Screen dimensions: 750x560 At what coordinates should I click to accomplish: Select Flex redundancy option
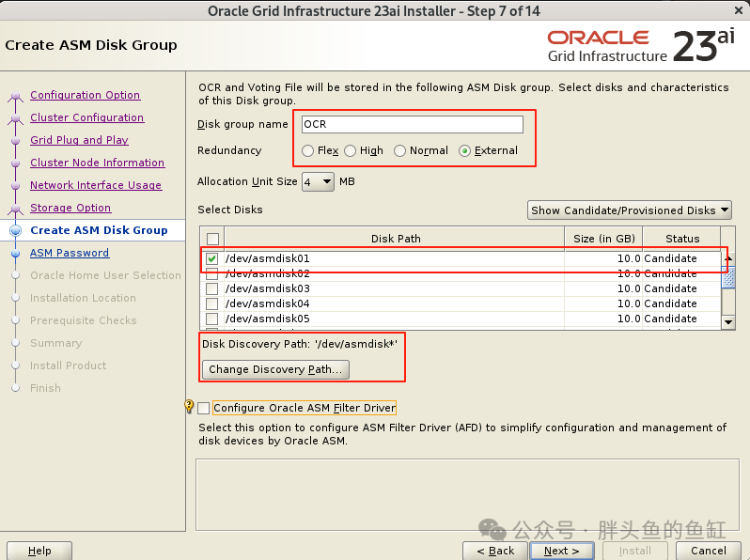click(307, 150)
